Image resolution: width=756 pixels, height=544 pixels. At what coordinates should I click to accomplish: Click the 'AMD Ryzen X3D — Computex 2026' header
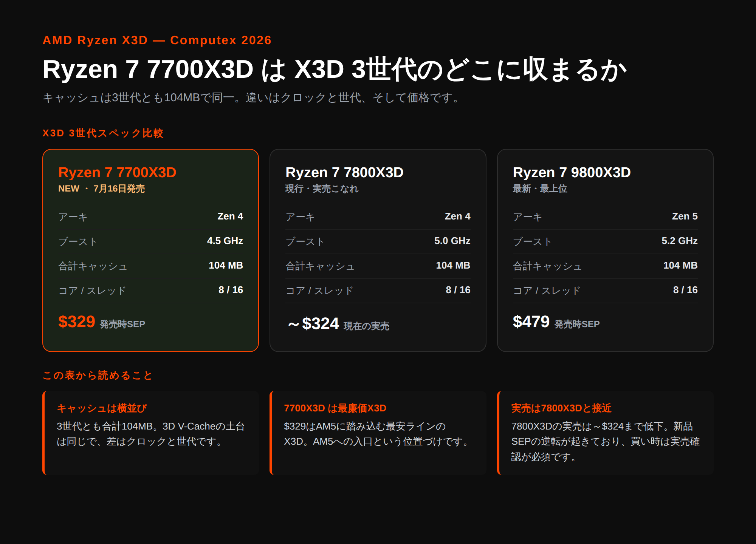(x=157, y=40)
